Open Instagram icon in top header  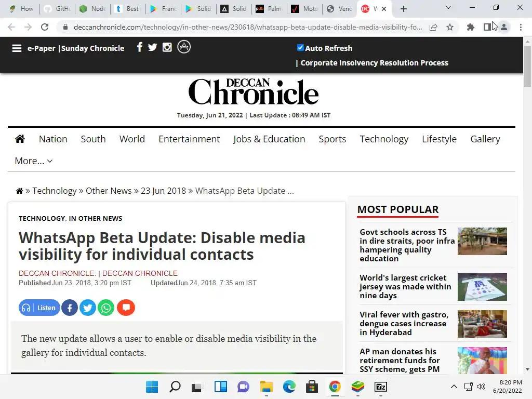(167, 47)
